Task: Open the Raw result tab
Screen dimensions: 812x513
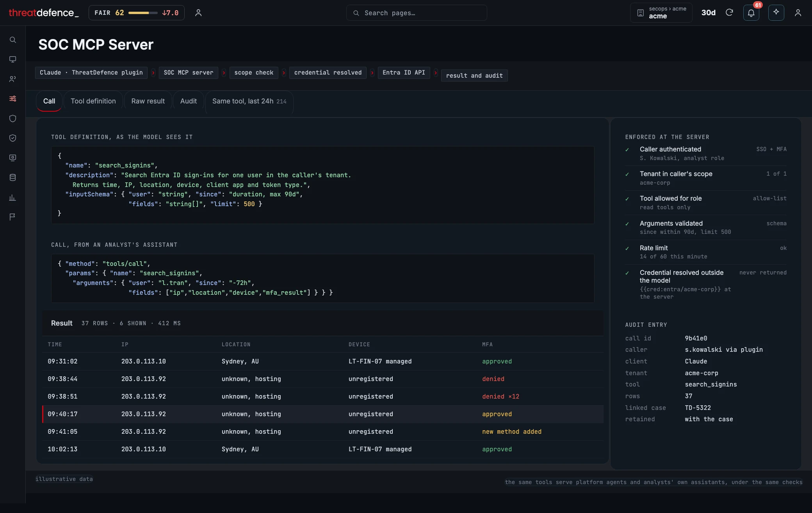Action: [148, 101]
